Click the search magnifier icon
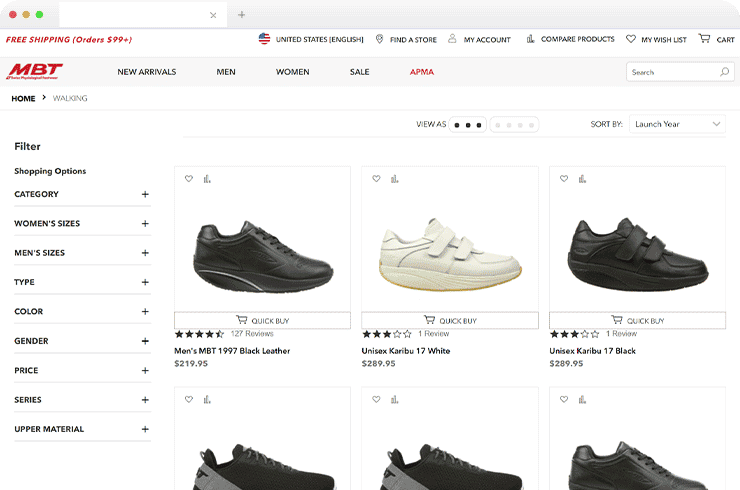 coord(724,72)
